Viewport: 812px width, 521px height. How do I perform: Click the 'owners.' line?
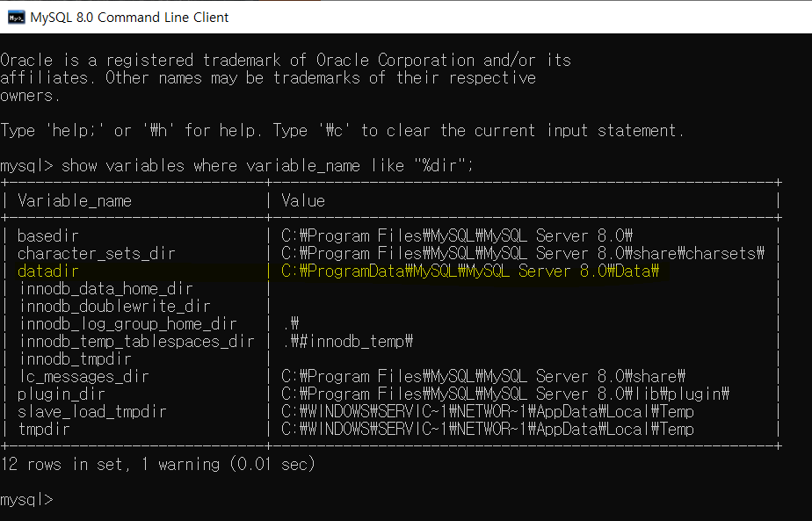point(30,96)
